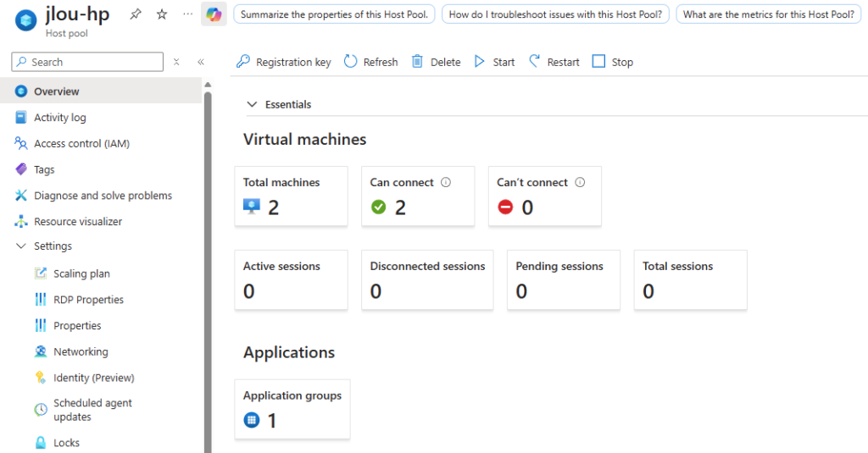Open the Activity log page
The image size is (868, 453).
[x=59, y=118]
